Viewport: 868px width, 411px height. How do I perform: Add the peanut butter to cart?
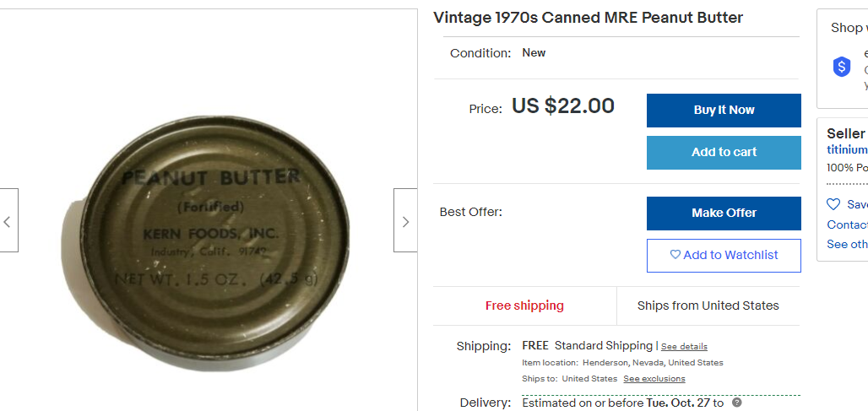pyautogui.click(x=724, y=153)
